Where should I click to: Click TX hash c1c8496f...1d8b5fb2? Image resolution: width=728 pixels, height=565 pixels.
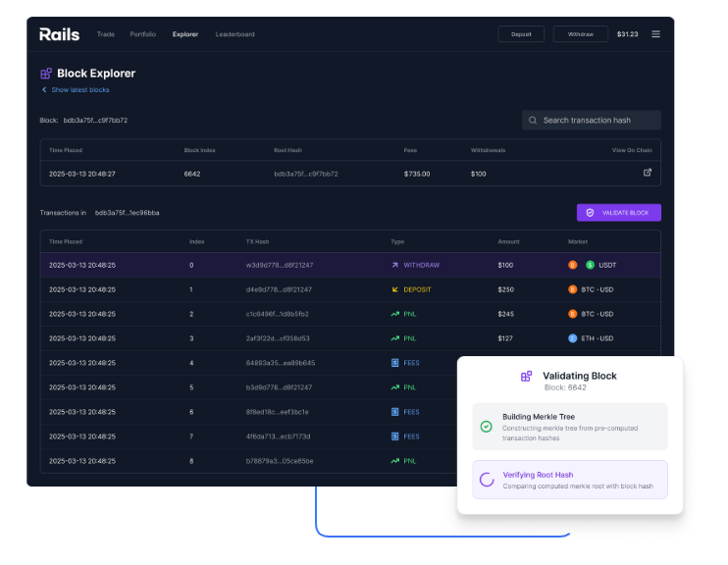click(x=278, y=314)
